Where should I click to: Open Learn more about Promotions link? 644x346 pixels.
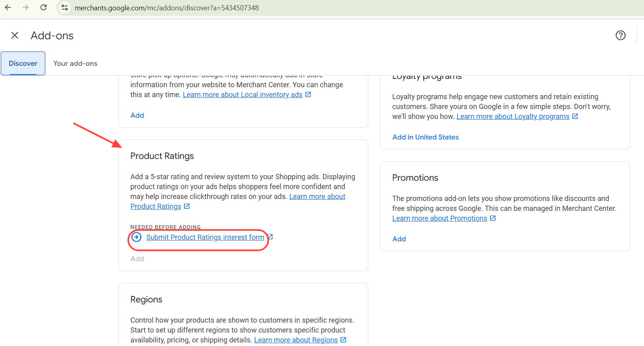(x=440, y=218)
